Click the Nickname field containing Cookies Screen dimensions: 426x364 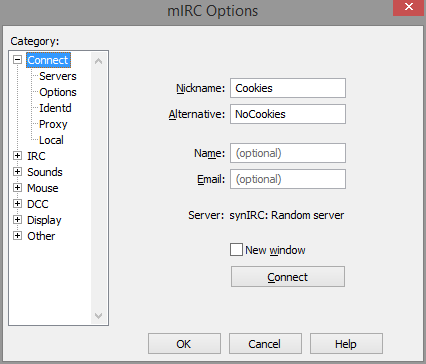pos(288,88)
